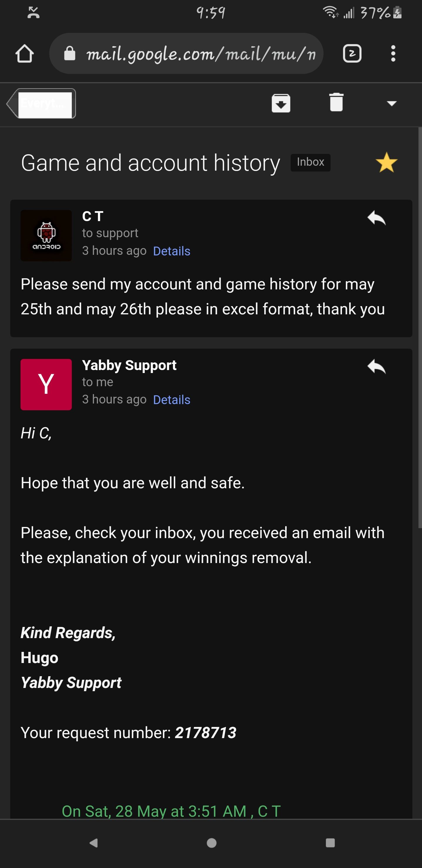Show Details of Yabby Support's message
The image size is (422, 868).
tap(171, 400)
